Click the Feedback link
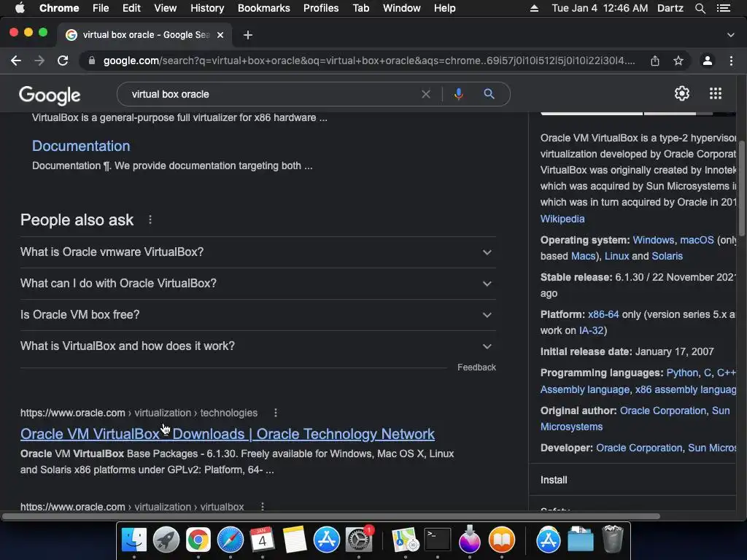This screenshot has width=747, height=560. tap(476, 367)
